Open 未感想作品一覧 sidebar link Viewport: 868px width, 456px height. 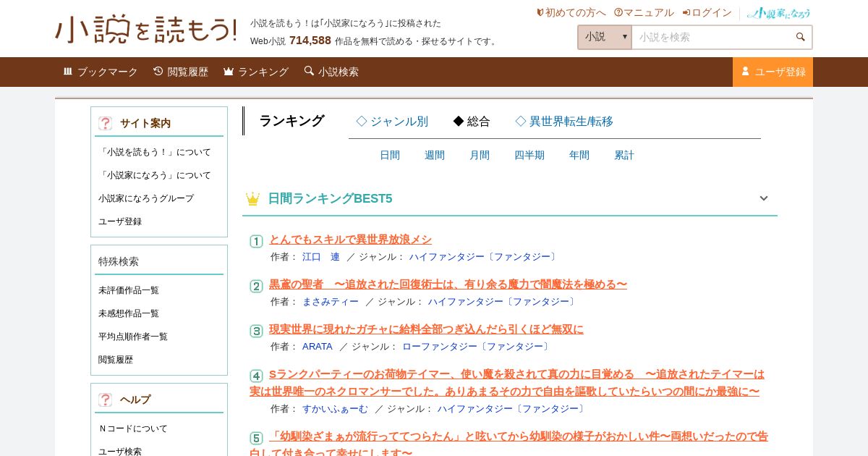129,313
